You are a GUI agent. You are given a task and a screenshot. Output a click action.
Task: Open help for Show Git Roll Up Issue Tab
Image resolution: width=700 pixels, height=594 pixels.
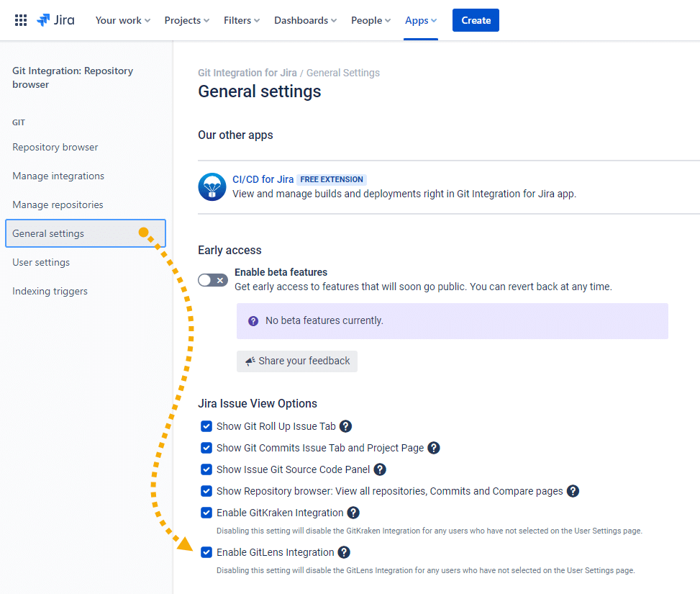(345, 426)
